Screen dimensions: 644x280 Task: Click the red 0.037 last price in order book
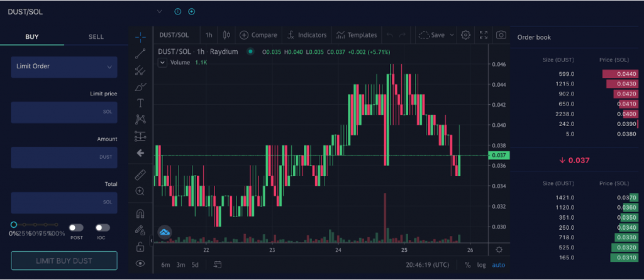[x=575, y=160]
